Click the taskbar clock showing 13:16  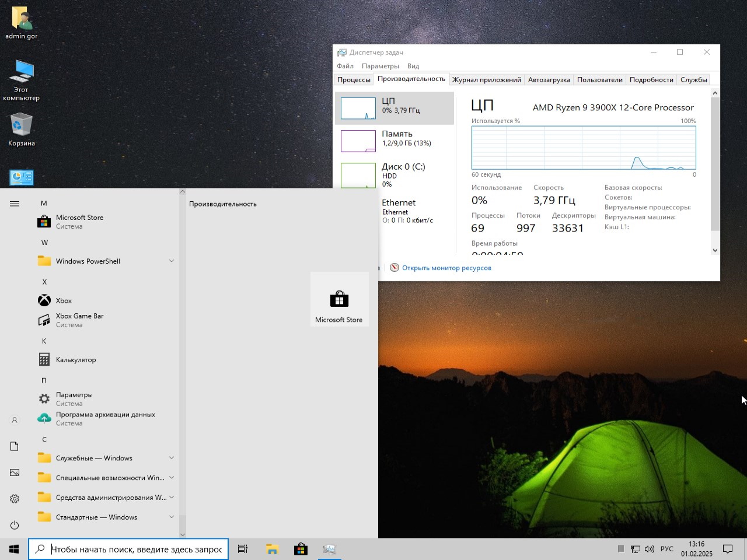pyautogui.click(x=697, y=549)
